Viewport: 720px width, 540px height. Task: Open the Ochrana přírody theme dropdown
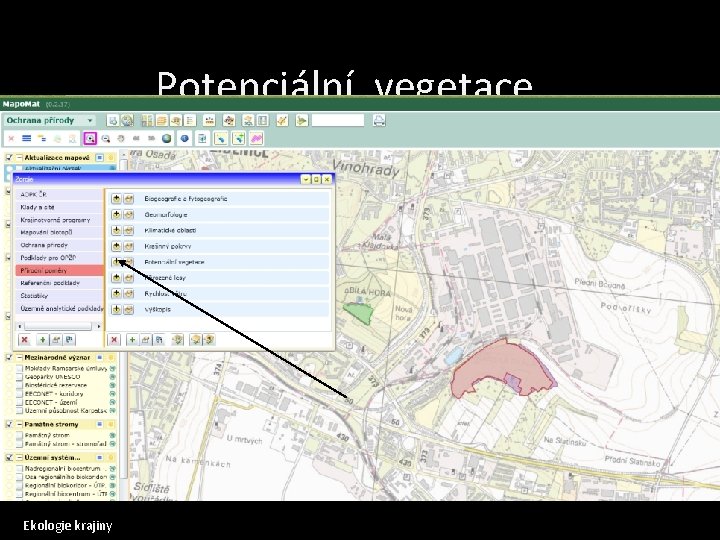[49, 120]
